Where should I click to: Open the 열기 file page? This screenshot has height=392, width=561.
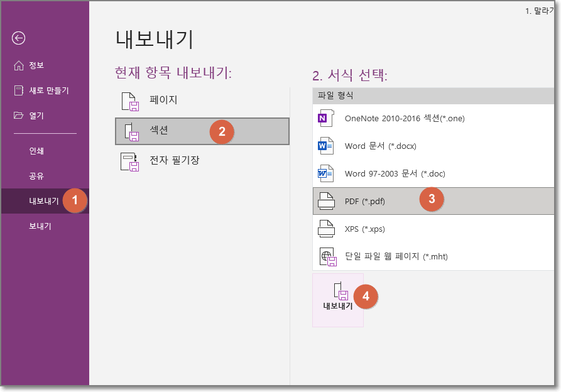[x=34, y=116]
